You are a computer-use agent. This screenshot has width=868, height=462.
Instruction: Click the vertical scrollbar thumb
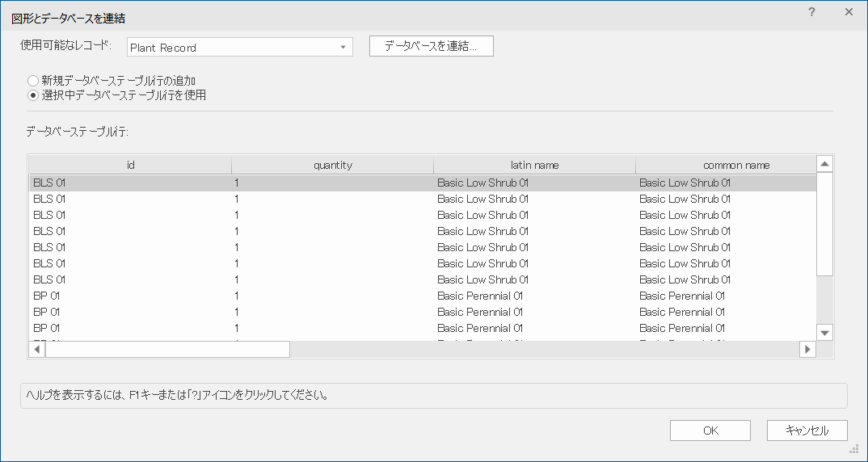(824, 224)
